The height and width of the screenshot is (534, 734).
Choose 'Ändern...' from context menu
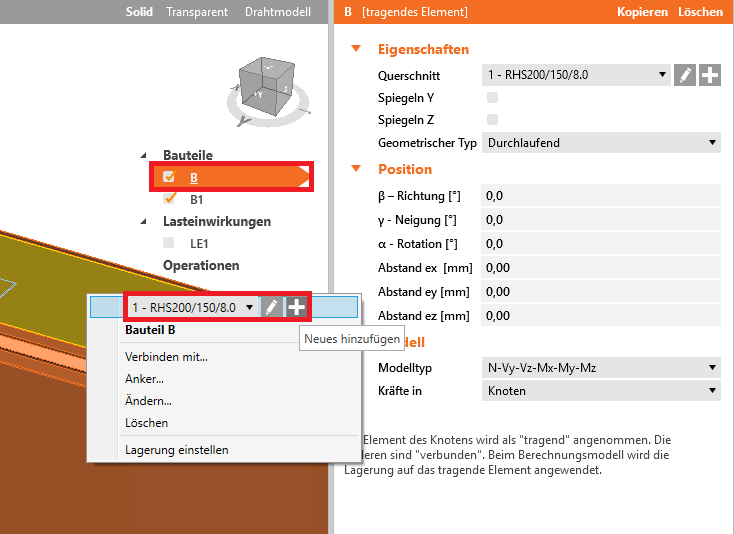click(x=148, y=401)
